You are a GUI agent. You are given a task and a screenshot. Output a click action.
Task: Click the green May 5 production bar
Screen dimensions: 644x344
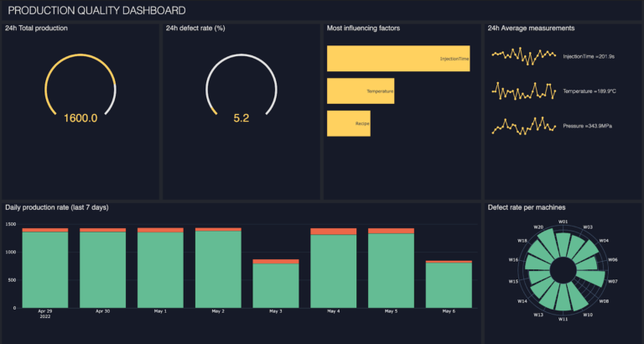tap(391, 270)
